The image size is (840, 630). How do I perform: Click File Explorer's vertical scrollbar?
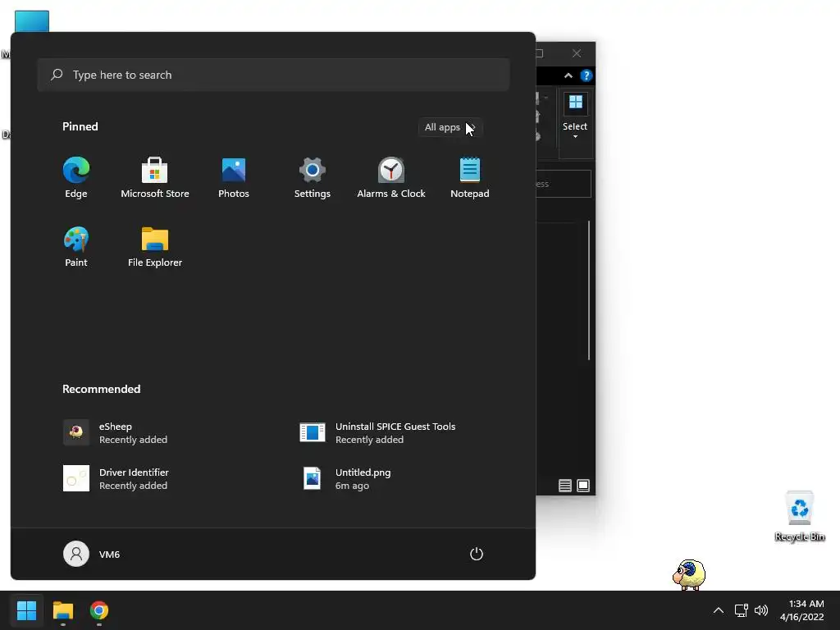(x=589, y=290)
